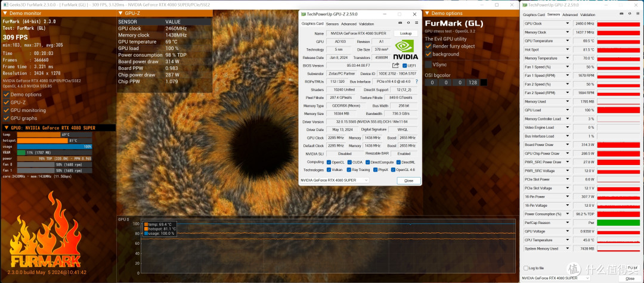Open the PerfCap Reason sensor dropdown arrow
The height and width of the screenshot is (283, 644).
coord(567,223)
